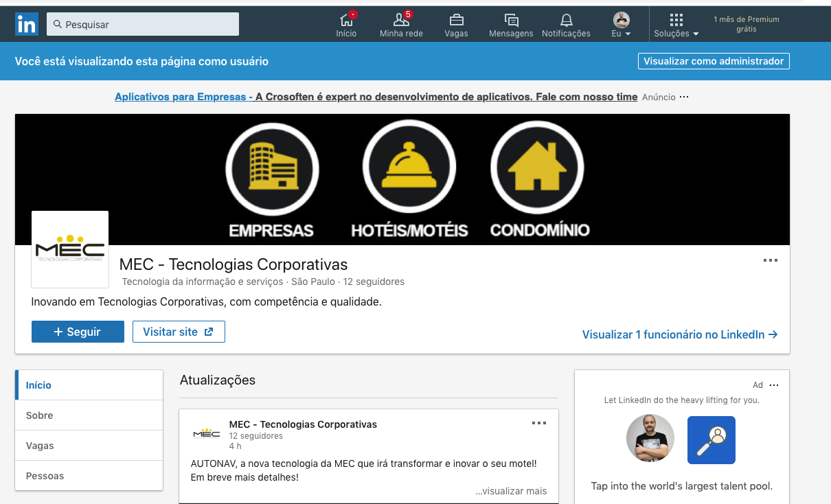This screenshot has width=831, height=504.
Task: Open the update post options dots
Action: click(539, 423)
